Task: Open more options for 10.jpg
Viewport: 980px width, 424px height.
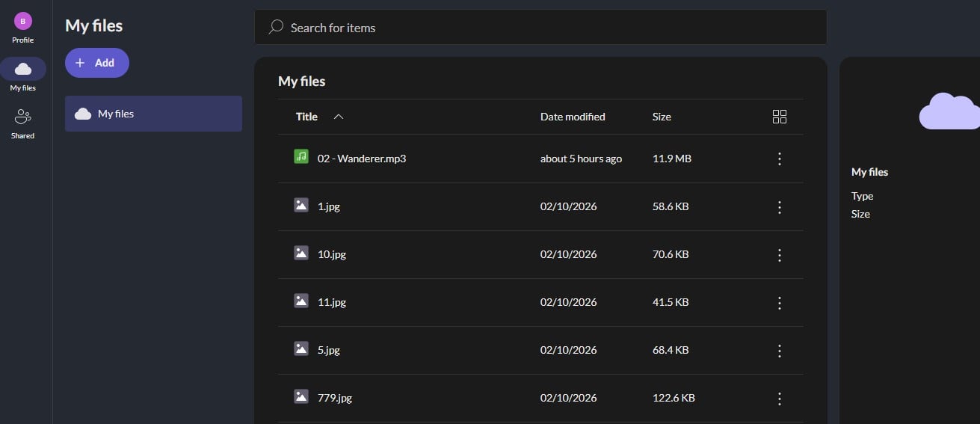Action: 780,254
